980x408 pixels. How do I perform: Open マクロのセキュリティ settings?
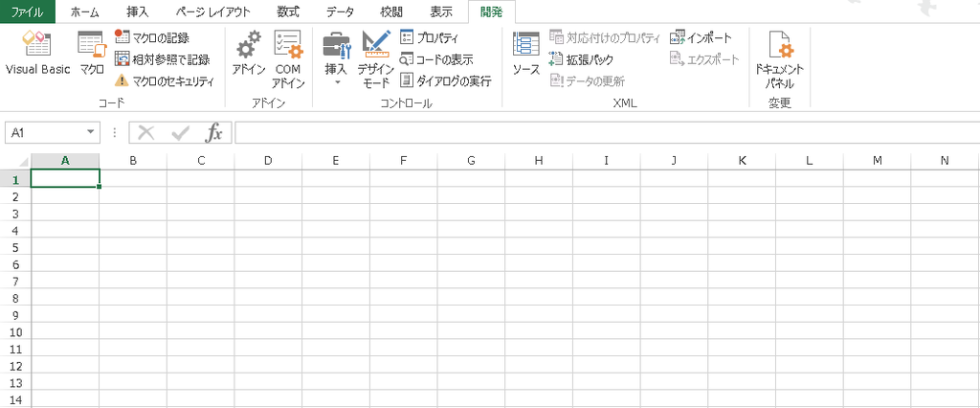[165, 80]
